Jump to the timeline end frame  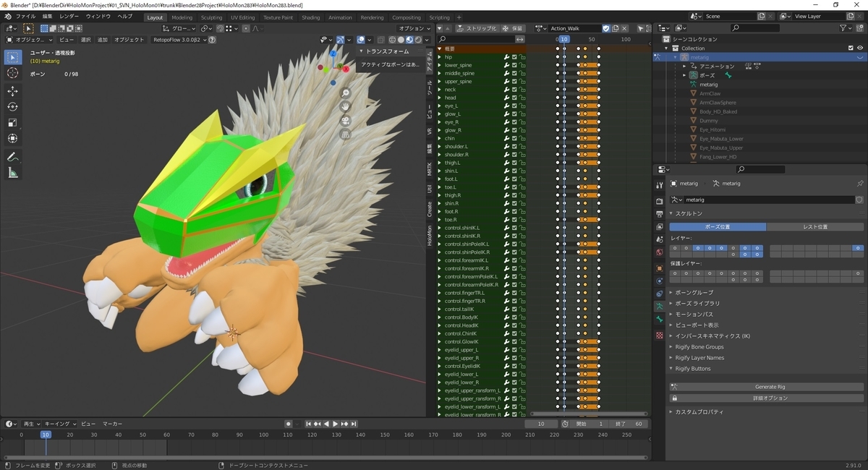point(354,424)
